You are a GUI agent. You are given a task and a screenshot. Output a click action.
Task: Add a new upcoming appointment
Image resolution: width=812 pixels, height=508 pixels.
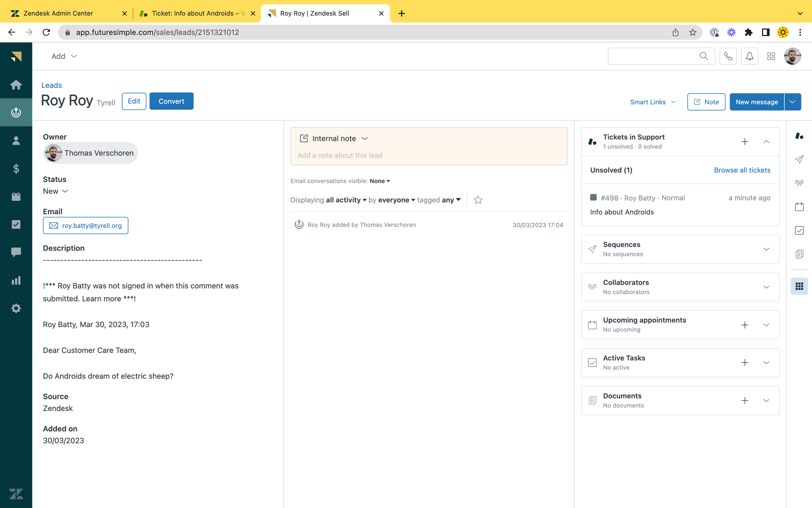pos(745,325)
